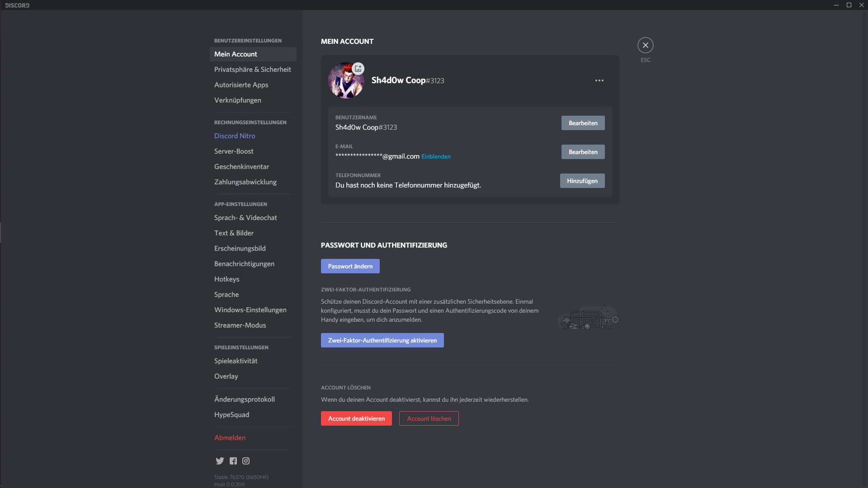Edit username with Bearbeiten button
Image resolution: width=868 pixels, height=488 pixels.
tap(583, 123)
